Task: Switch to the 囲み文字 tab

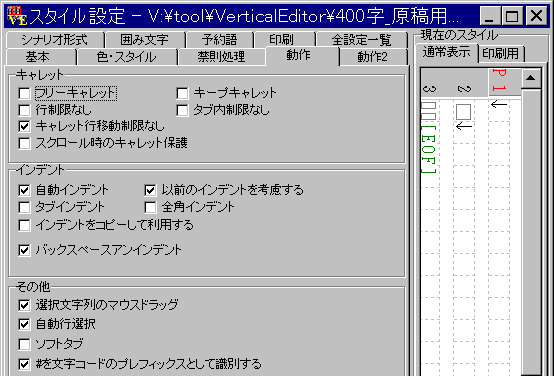Action: [145, 40]
